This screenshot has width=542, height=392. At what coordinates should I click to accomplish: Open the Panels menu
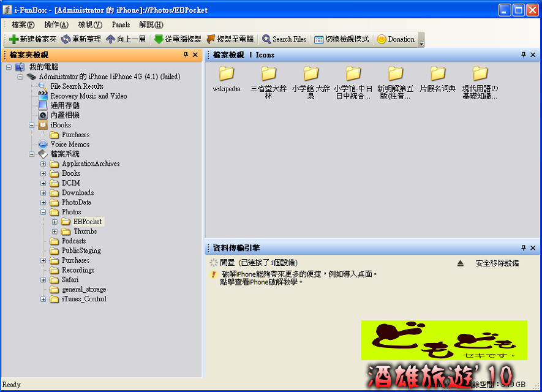click(121, 25)
